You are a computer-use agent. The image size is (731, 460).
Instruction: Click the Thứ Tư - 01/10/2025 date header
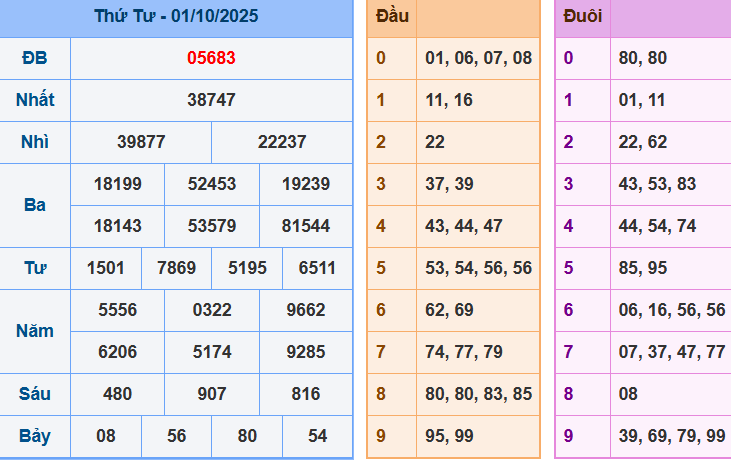[x=176, y=16]
